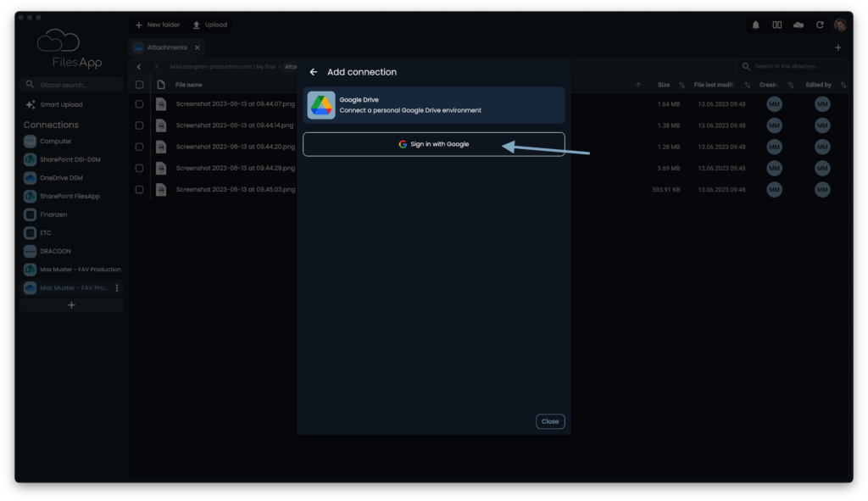This screenshot has height=501, width=868.
Task: Sort by Edited by using its sort arrows
Action: (843, 85)
